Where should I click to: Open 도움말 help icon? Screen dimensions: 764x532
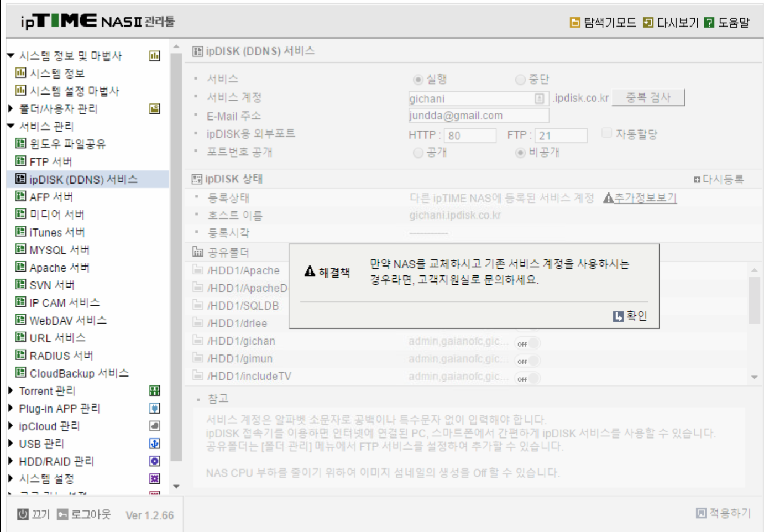[x=709, y=23]
